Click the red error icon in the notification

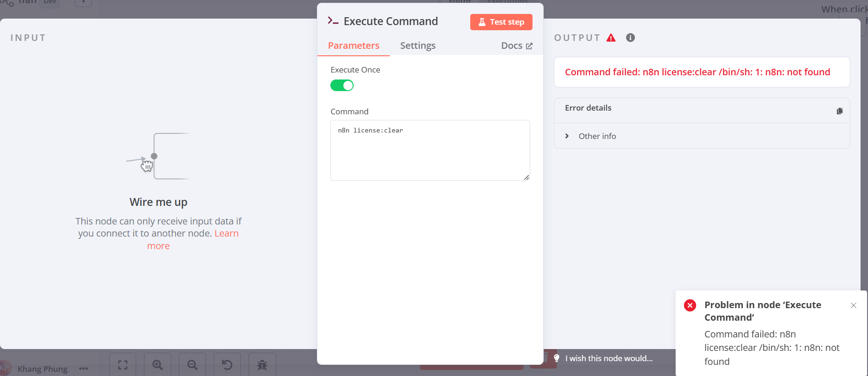pos(690,305)
